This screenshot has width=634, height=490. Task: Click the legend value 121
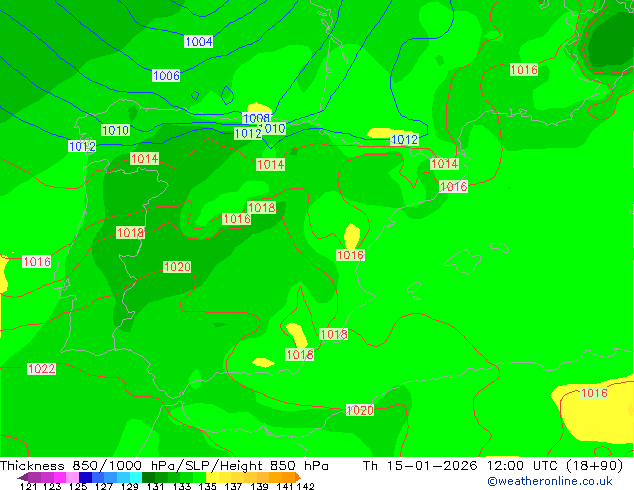coord(28,486)
